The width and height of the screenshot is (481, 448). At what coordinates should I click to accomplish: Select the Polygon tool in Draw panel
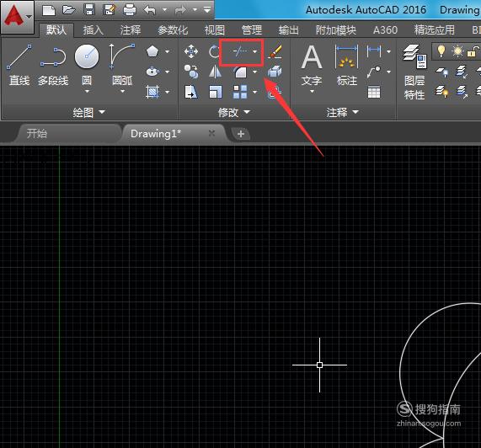152,51
